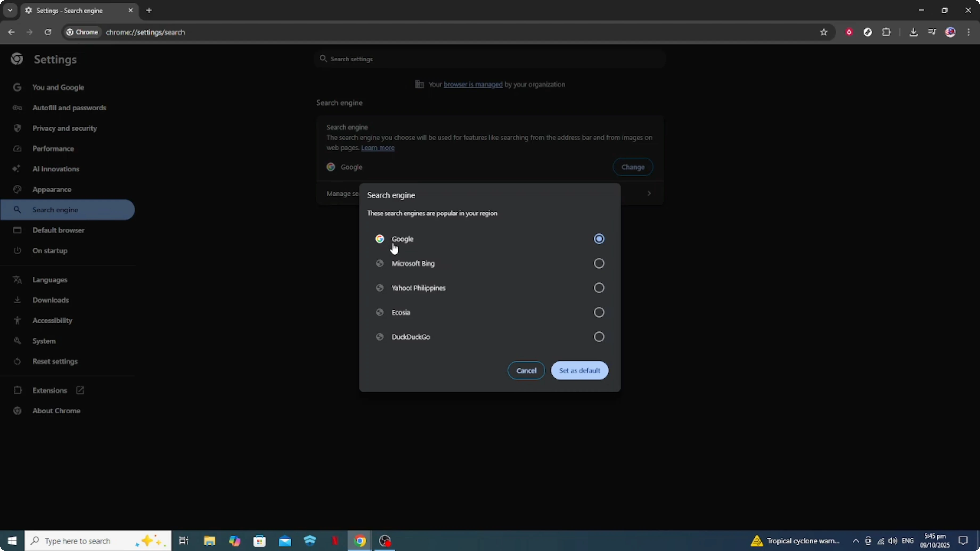The image size is (980, 551).
Task: Select the Microsoft Bing radio button
Action: click(x=599, y=263)
